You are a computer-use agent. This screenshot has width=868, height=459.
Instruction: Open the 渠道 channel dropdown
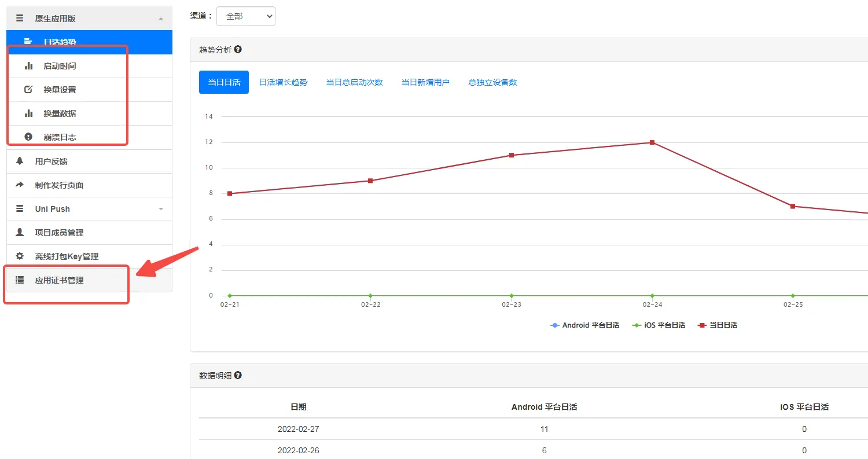(x=246, y=16)
